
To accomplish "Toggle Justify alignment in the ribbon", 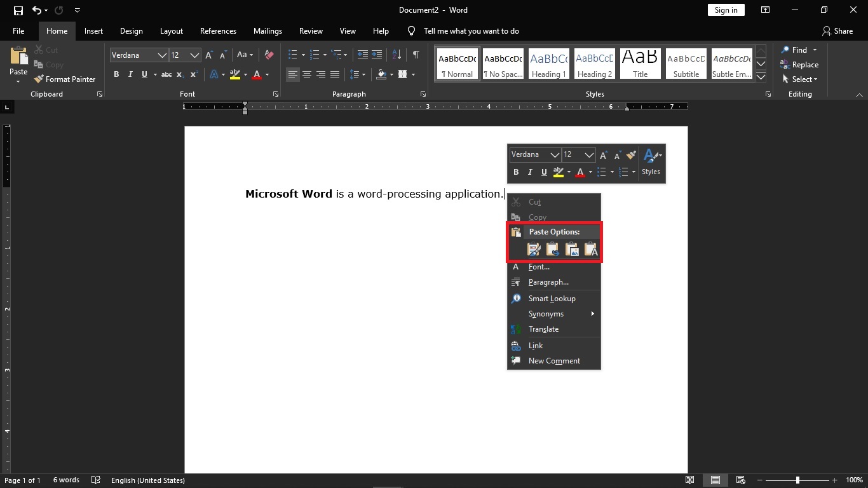I will [335, 74].
